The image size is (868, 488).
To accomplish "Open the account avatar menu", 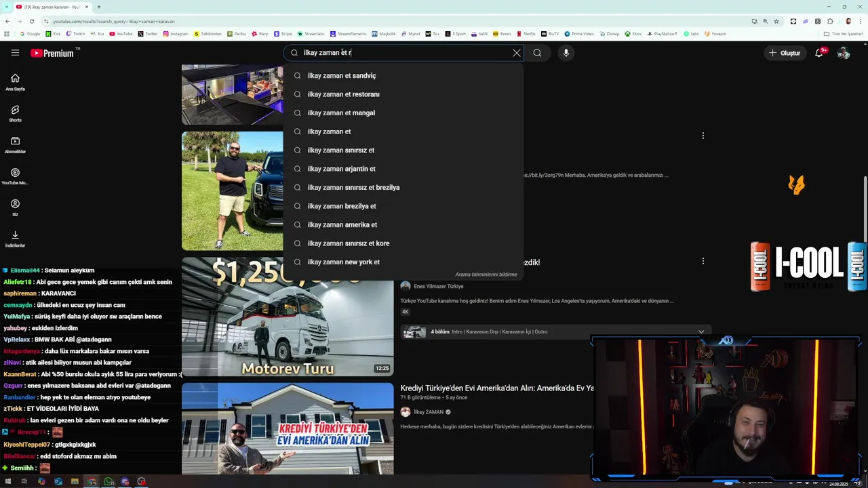I will pos(844,53).
